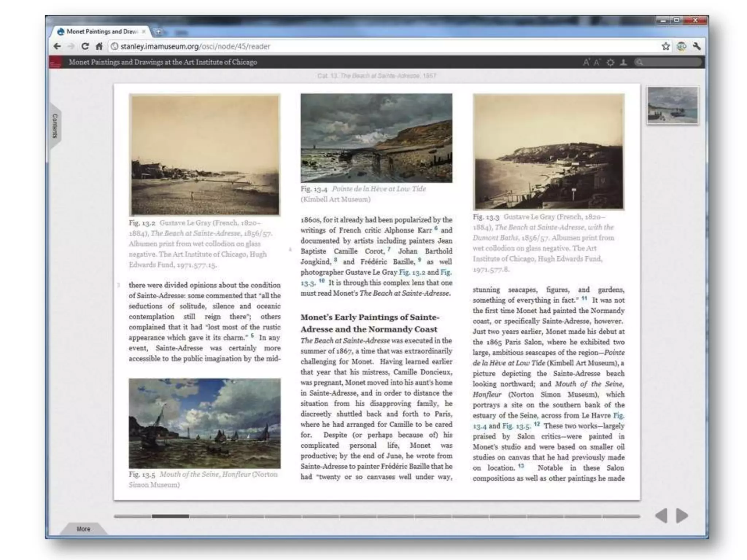Click the browser forward arrow

(71, 46)
